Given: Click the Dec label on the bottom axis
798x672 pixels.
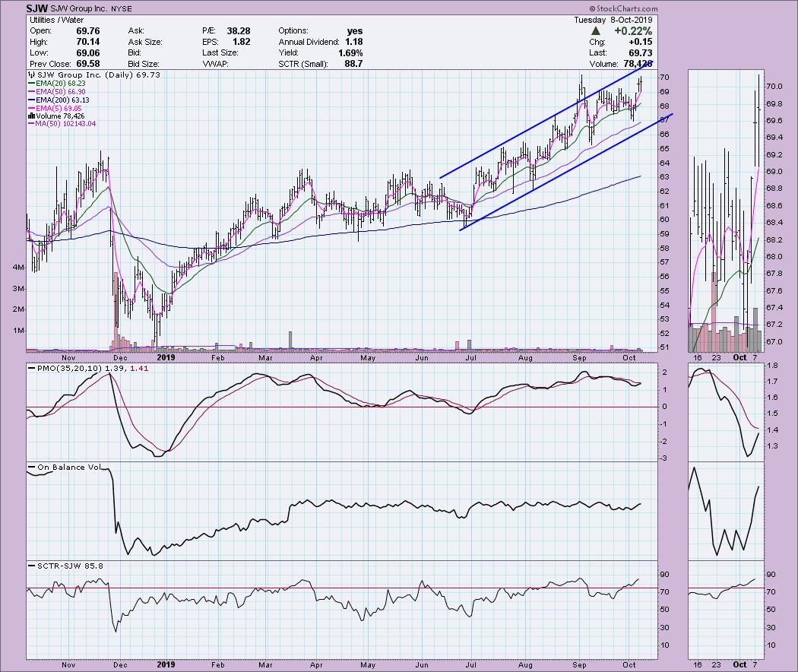Looking at the screenshot, I should [x=120, y=665].
